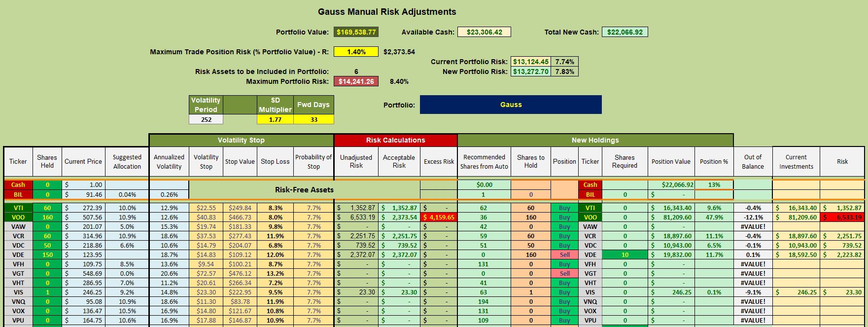Select the VDE shares held value 150

click(47, 254)
